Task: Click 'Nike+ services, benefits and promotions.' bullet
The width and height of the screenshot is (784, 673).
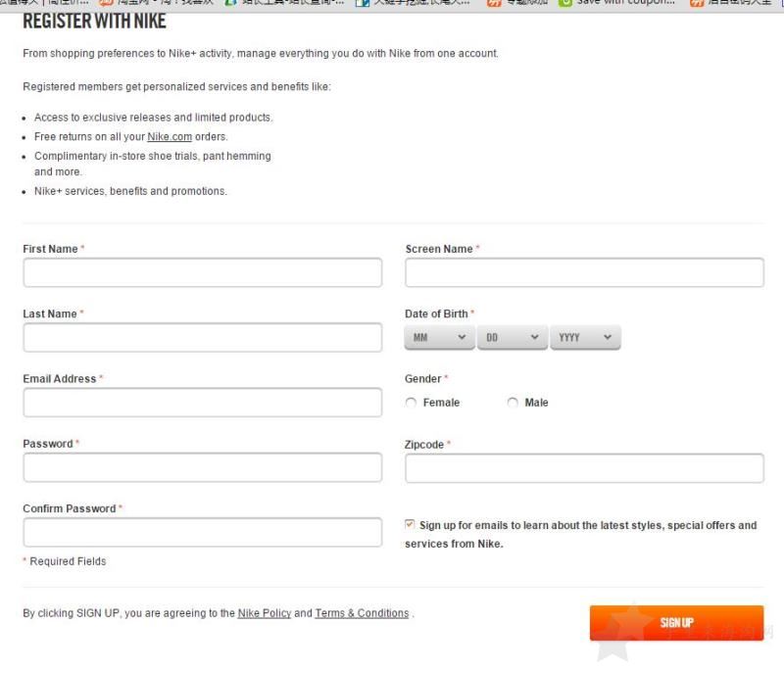Action: point(130,191)
